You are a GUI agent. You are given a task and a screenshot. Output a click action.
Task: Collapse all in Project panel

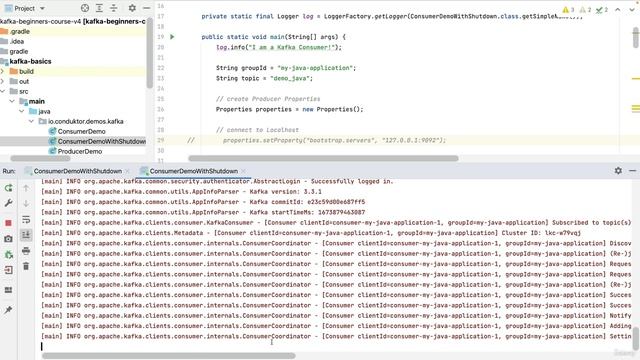click(114, 8)
